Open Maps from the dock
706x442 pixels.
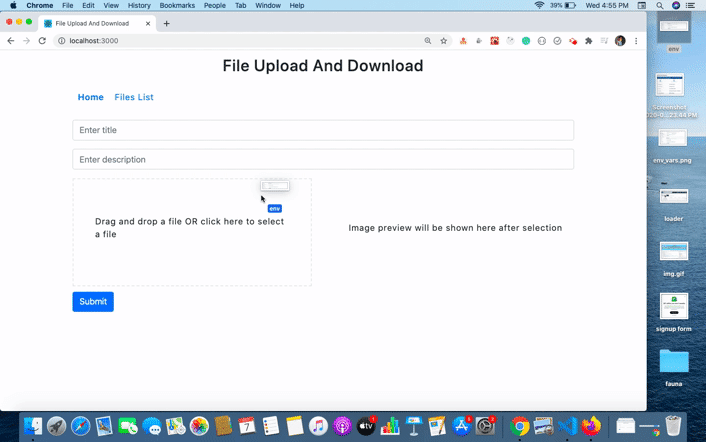tap(176, 426)
